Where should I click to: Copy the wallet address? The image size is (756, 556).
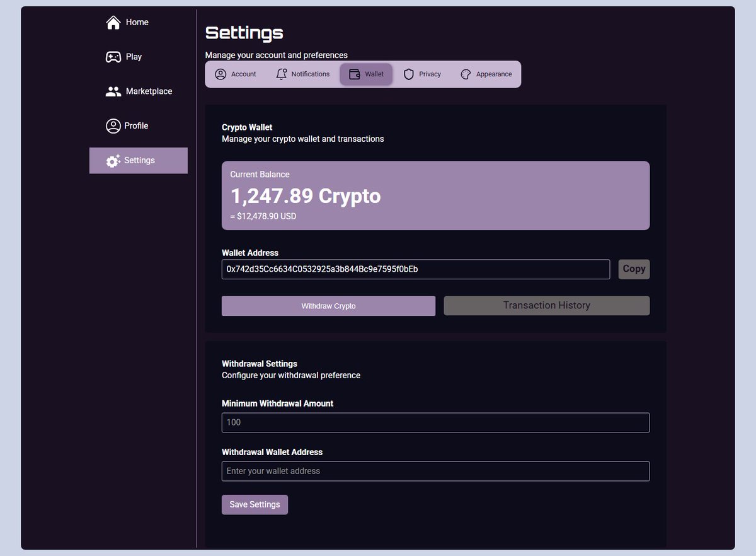634,269
